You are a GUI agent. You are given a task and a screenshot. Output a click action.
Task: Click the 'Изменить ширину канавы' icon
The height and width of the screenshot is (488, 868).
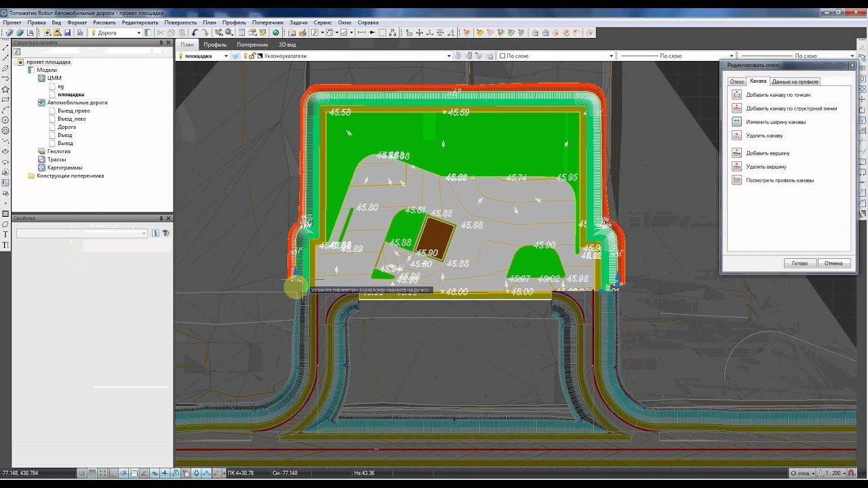coord(736,122)
